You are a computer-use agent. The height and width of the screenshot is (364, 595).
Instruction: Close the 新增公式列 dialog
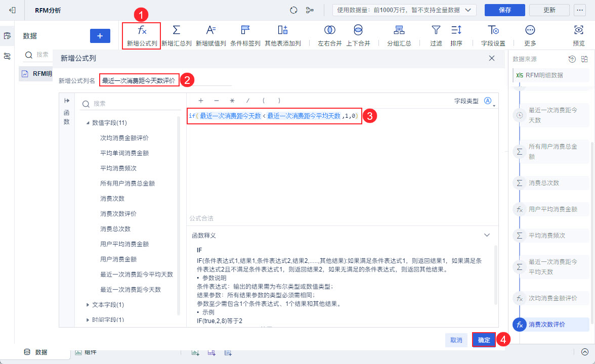coord(492,58)
